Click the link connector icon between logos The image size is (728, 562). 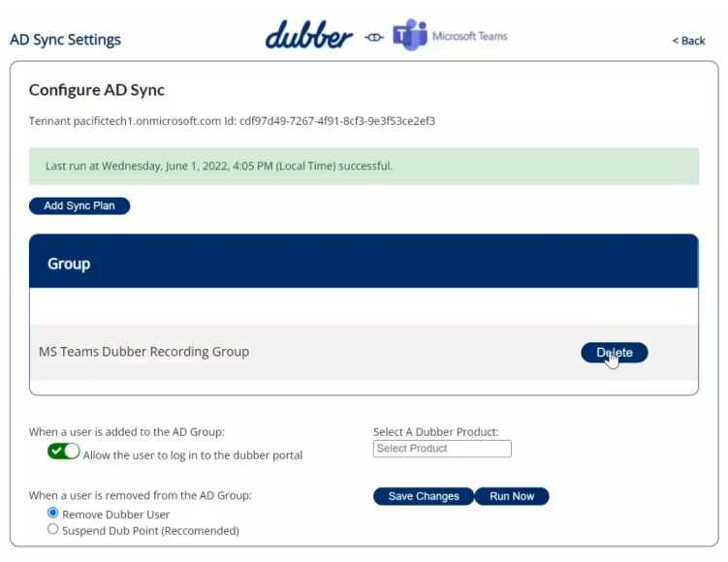(x=374, y=37)
